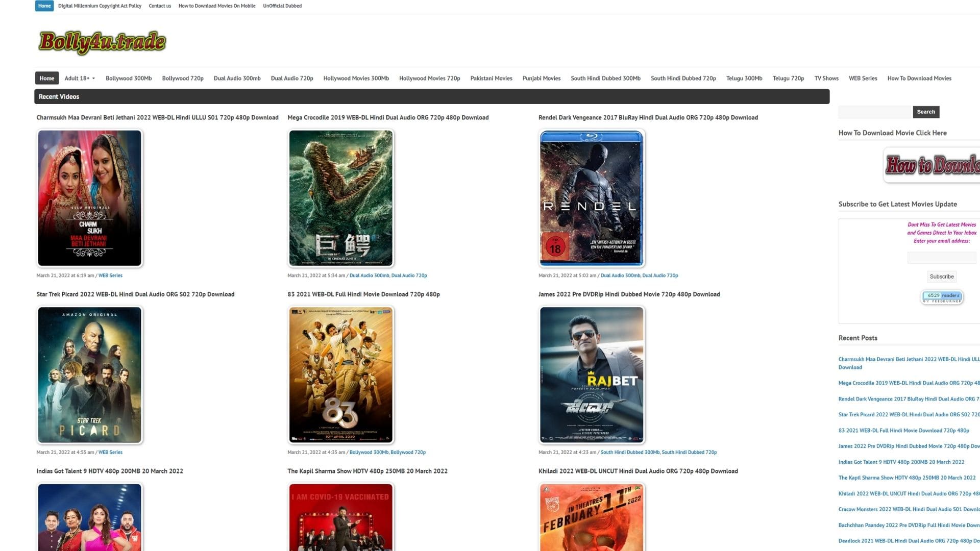Go to Bollywood 720p category
The height and width of the screenshot is (551, 980).
click(x=183, y=78)
